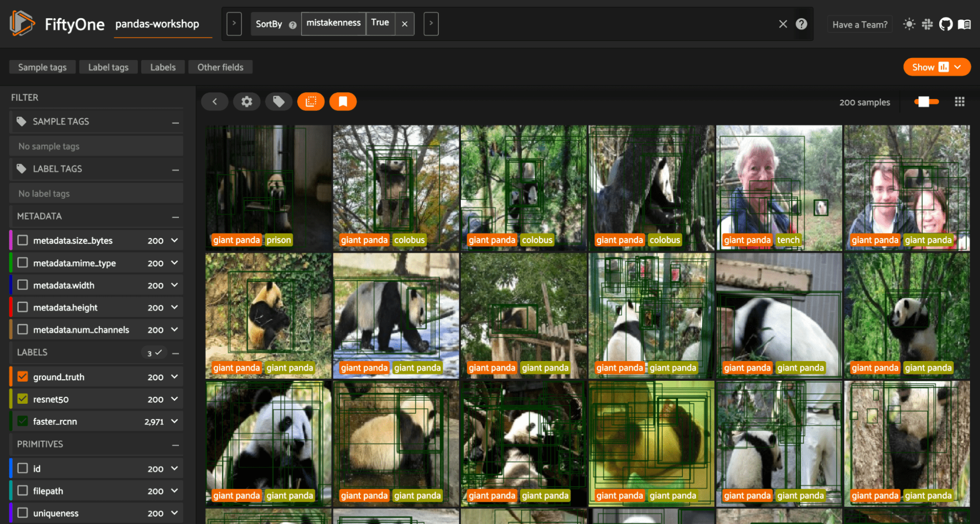Enable the metadata.num_channels checkbox
The image size is (980, 524).
23,330
